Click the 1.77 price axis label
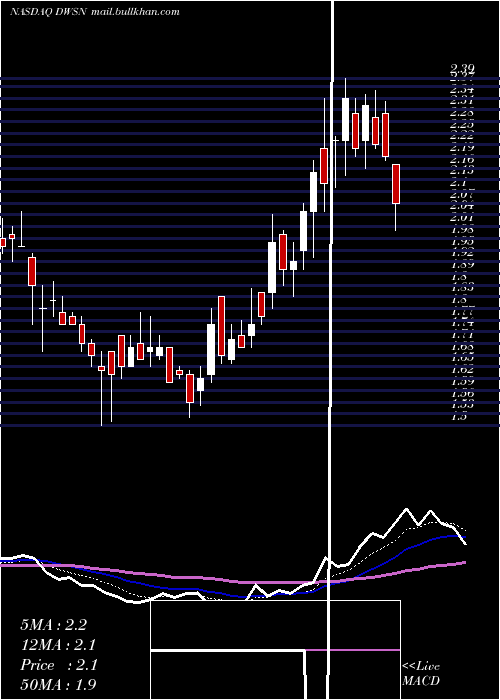Viewport: 500px width, 700px height. [462, 311]
